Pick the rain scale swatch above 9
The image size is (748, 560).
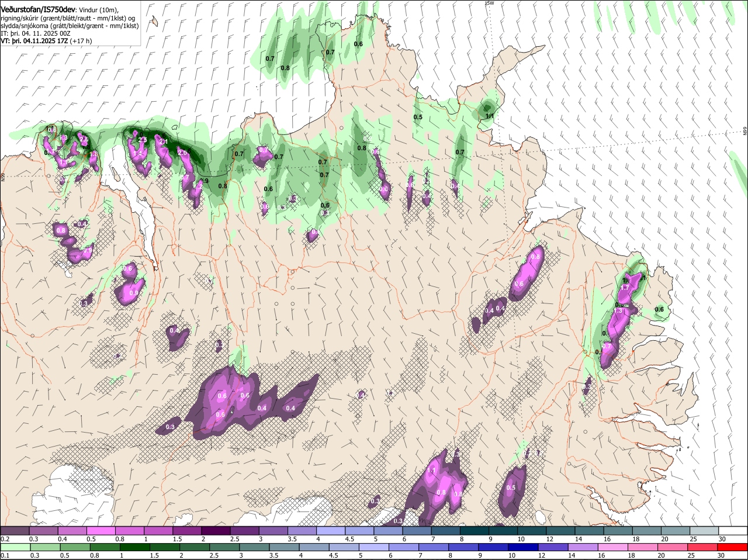pyautogui.click(x=494, y=547)
